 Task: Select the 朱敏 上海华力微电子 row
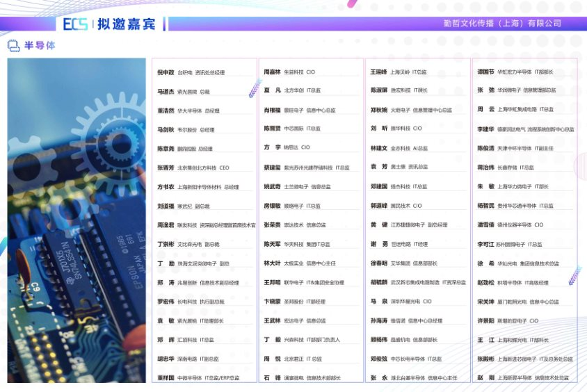[x=513, y=186]
